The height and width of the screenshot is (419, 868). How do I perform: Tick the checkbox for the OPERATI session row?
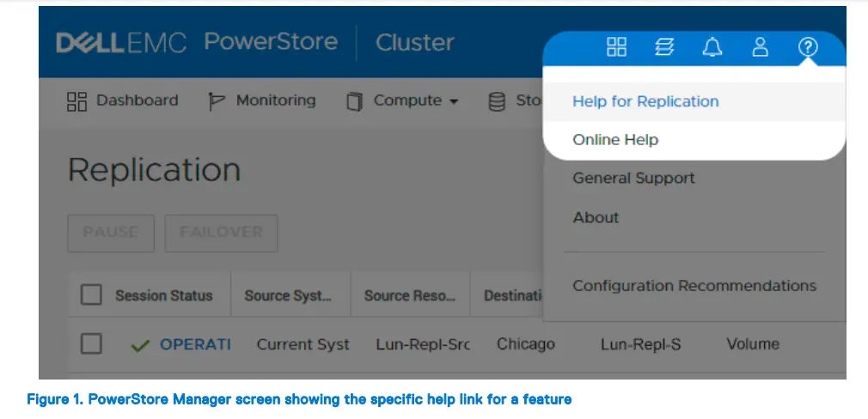[x=91, y=343]
